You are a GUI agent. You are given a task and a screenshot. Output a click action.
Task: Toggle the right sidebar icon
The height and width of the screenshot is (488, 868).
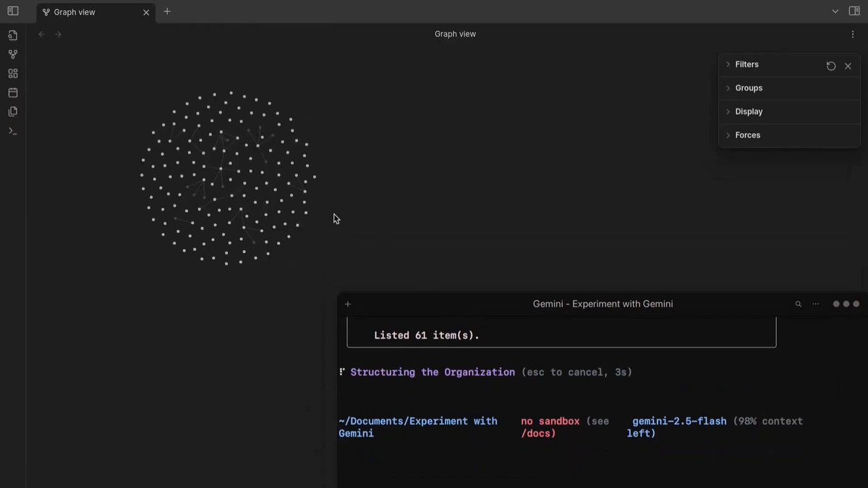pos(854,11)
